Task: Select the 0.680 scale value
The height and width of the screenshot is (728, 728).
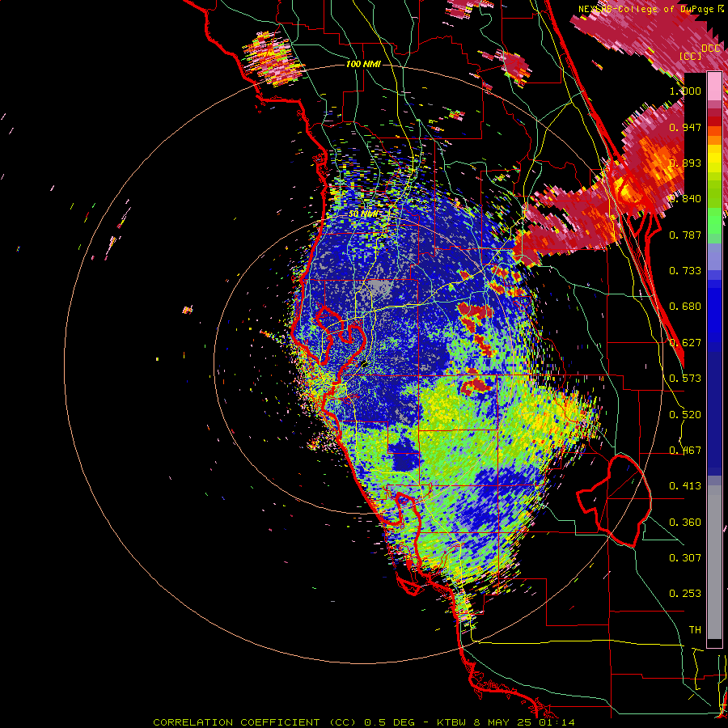Action: pos(685,307)
